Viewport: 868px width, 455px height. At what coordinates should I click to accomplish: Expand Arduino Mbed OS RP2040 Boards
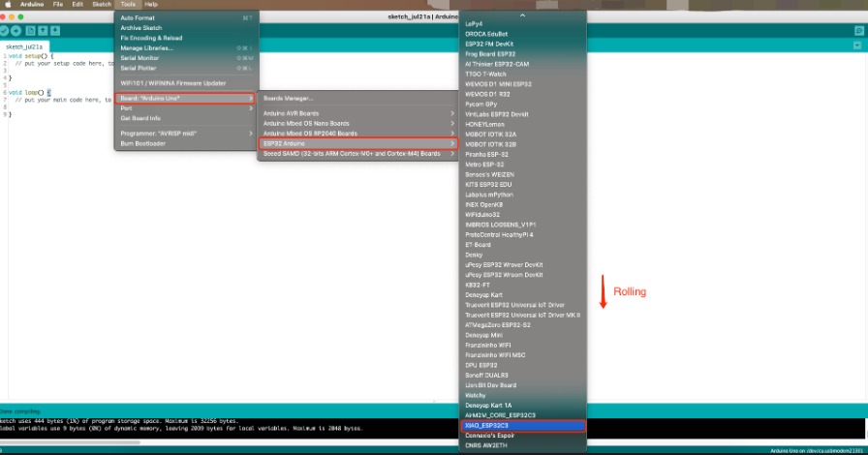357,134
